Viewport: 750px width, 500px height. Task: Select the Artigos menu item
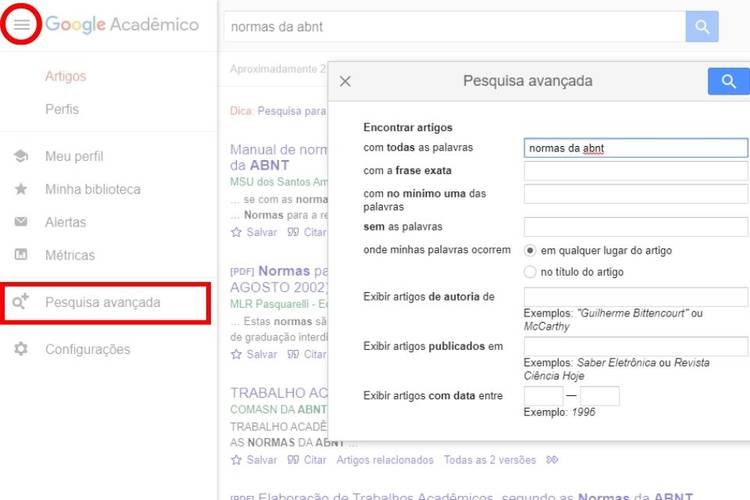coord(66,77)
